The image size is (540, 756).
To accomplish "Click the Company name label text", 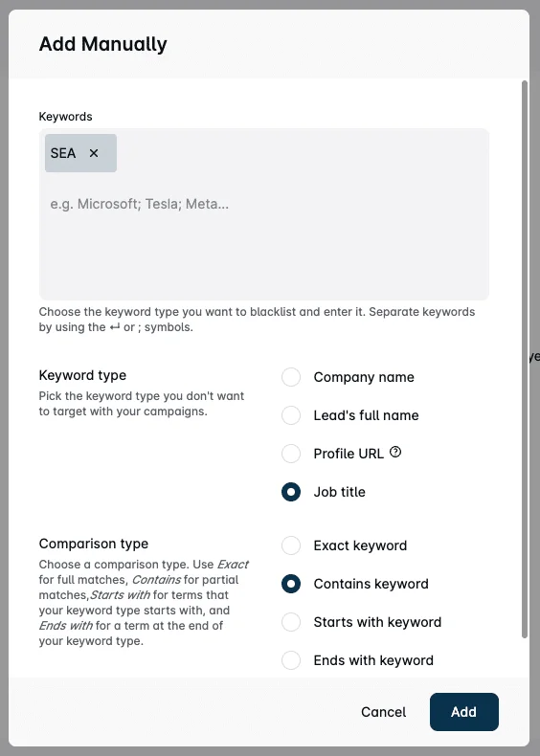I will click(x=364, y=377).
